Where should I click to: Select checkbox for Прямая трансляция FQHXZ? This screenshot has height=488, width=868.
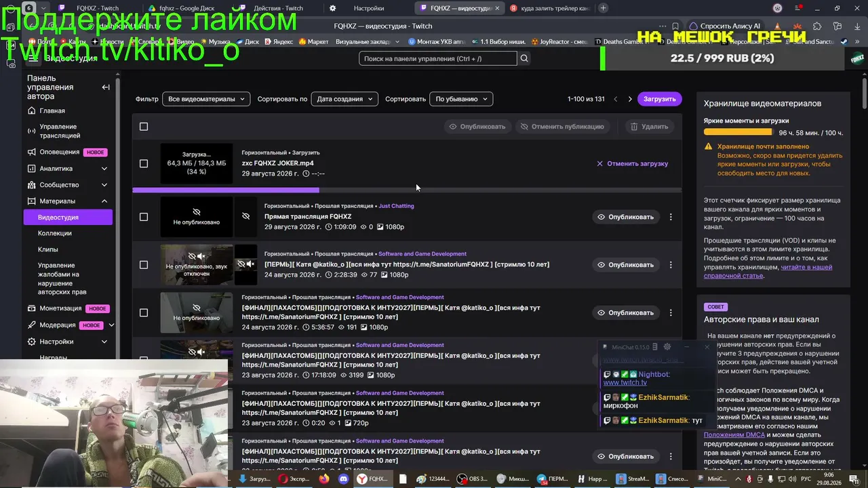143,217
